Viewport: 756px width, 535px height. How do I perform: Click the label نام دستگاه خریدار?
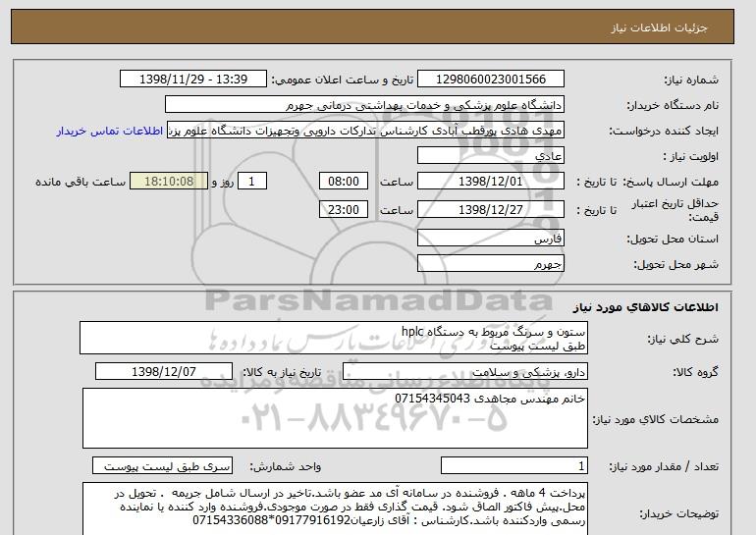(673, 105)
